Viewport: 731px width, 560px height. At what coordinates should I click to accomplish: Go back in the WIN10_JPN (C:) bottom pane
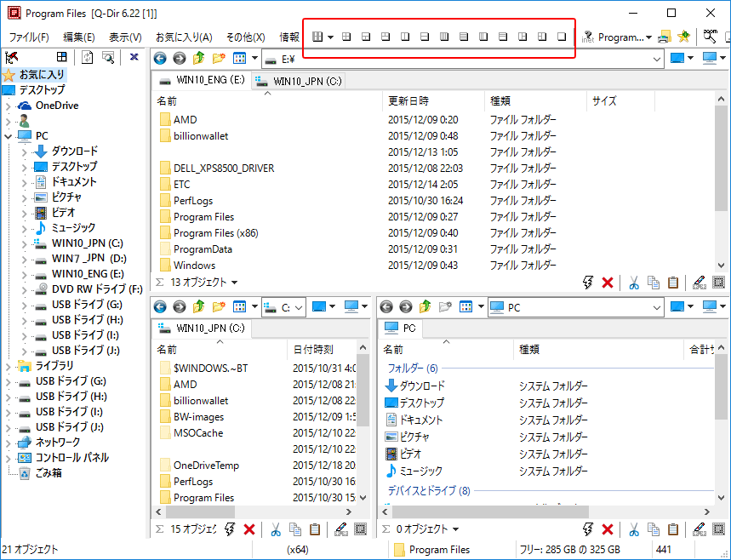(x=160, y=307)
